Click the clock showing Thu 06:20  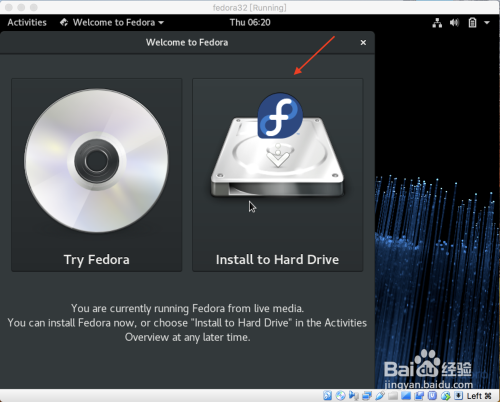[250, 22]
